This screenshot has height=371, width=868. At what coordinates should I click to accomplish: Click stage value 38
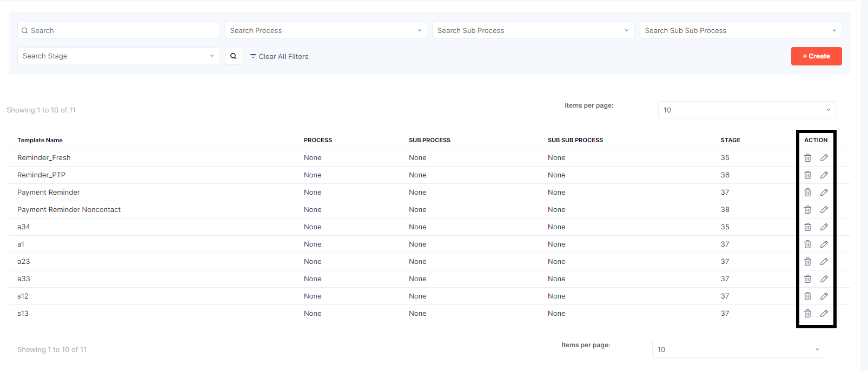(x=725, y=210)
